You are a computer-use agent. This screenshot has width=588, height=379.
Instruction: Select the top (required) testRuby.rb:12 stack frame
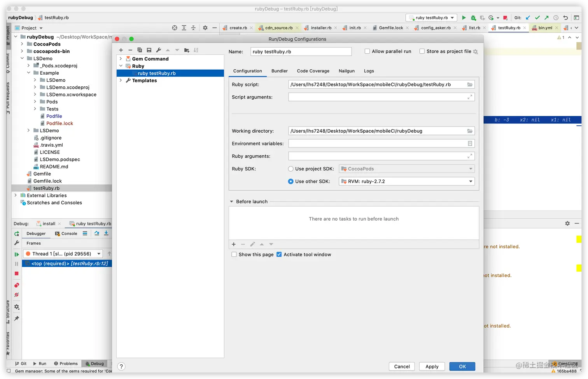[67, 264]
